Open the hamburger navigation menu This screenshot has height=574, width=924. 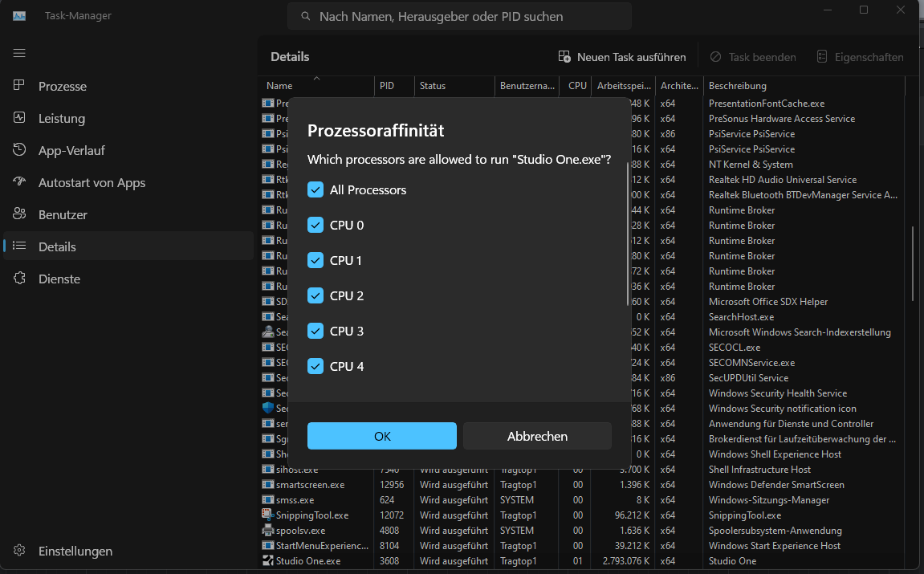[x=19, y=53]
